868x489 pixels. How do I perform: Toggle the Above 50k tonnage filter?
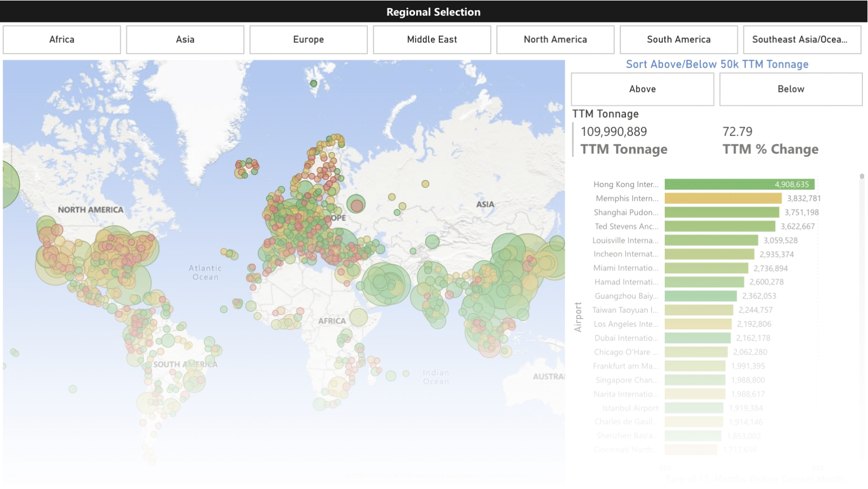pos(642,89)
